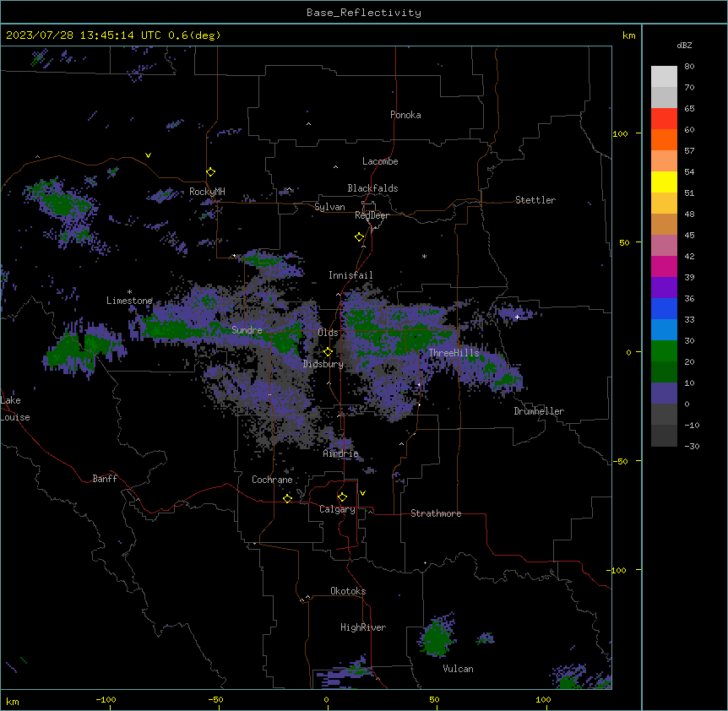The height and width of the screenshot is (711, 728).
Task: Click the yellow diamond marker near RockyMH
Action: [211, 172]
